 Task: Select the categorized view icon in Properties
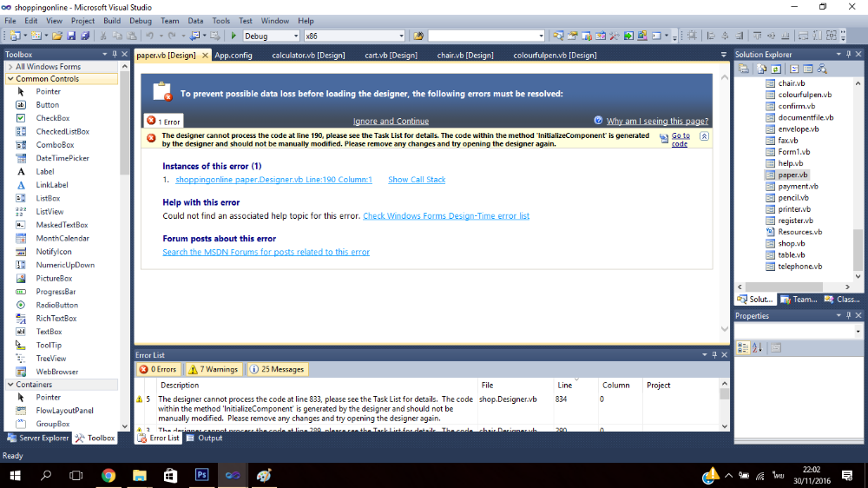743,347
